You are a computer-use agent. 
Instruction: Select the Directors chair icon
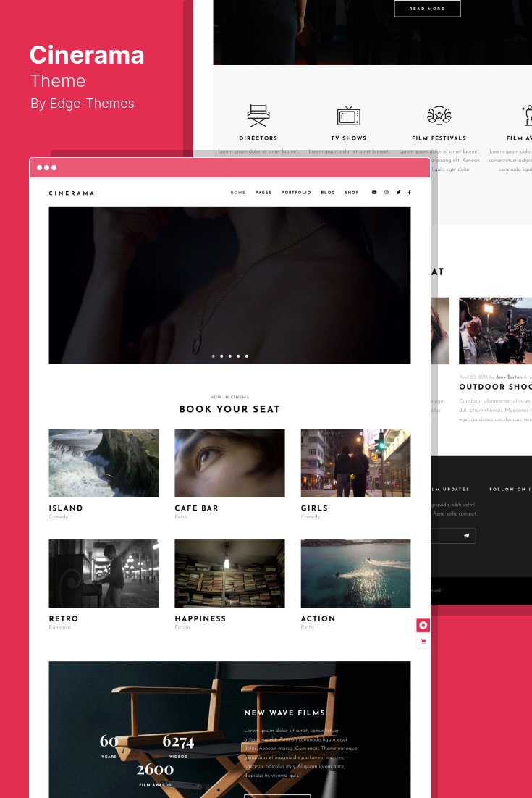click(258, 116)
